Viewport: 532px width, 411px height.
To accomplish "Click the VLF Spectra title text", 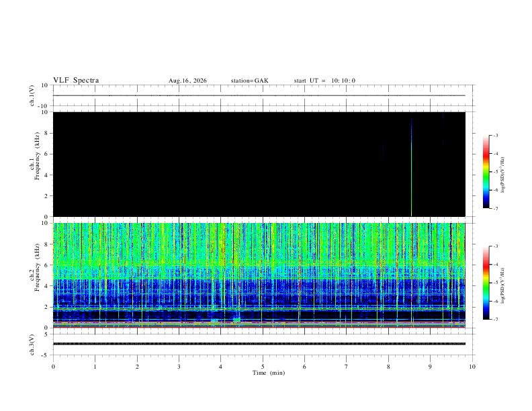I will coord(76,81).
